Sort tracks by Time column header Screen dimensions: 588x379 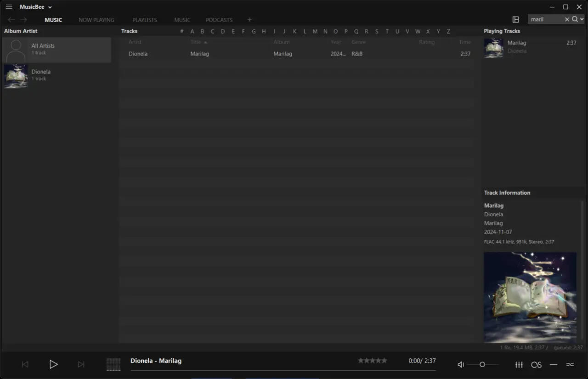point(465,42)
